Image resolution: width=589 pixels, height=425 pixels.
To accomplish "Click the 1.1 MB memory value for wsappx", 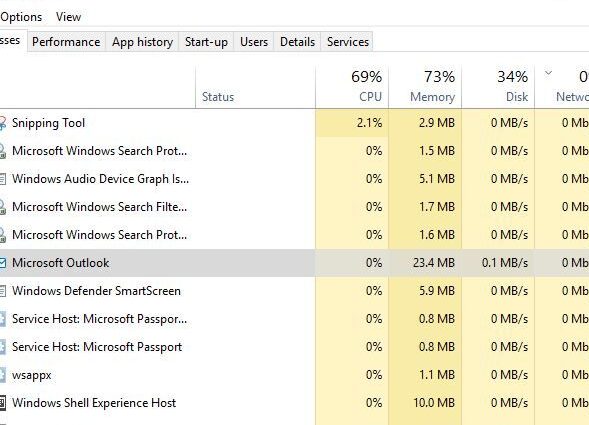I will (x=437, y=375).
